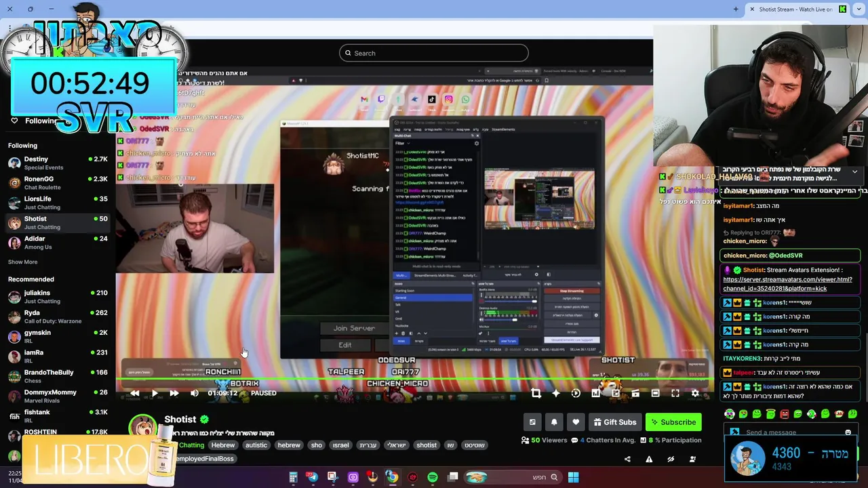Viewport: 868px width, 488px height.
Task: Click the shotist tag chip
Action: pyautogui.click(x=427, y=445)
